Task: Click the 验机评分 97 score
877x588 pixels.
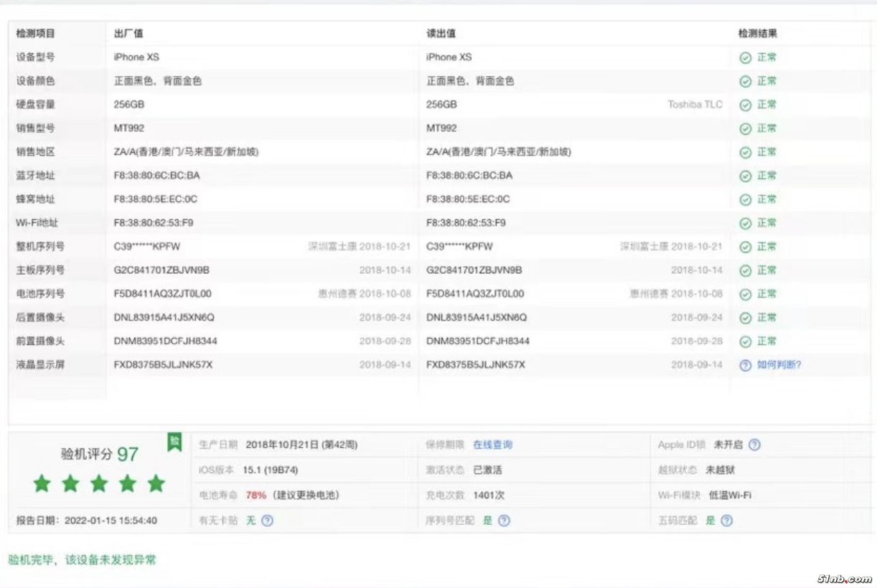Action: (99, 454)
